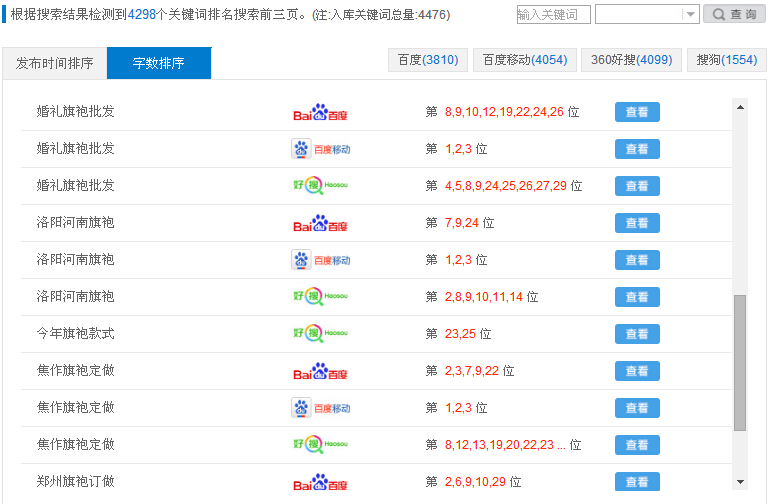This screenshot has width=768, height=504.
Task: Click 查看 for 焦作旗袍定做 百度移动 row
Action: pos(637,408)
